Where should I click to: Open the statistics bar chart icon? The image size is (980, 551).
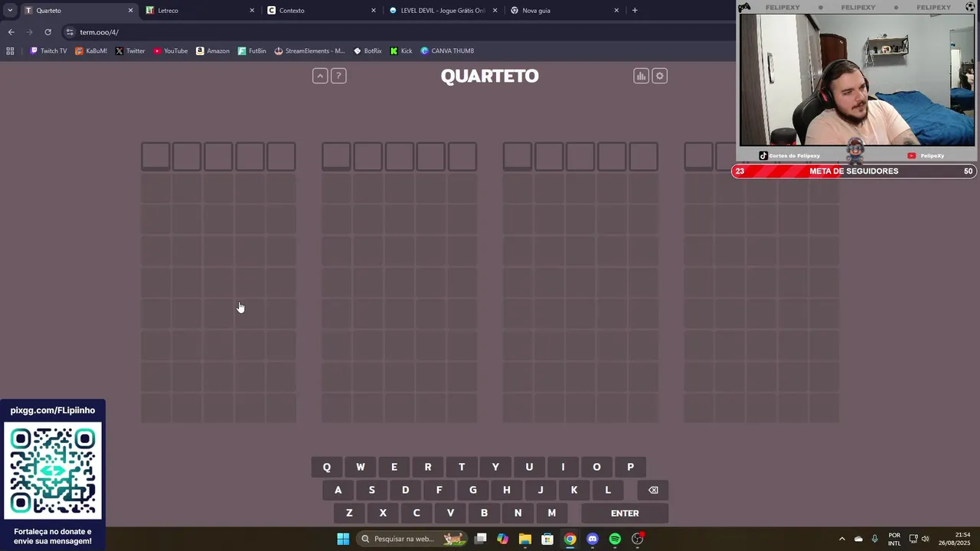(x=641, y=76)
